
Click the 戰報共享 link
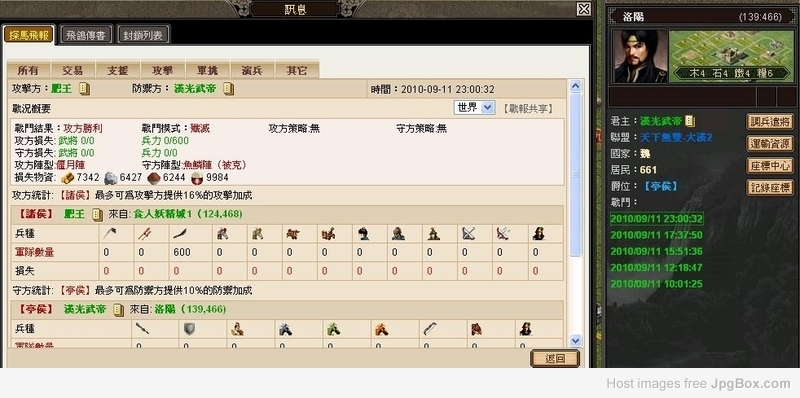(527, 108)
